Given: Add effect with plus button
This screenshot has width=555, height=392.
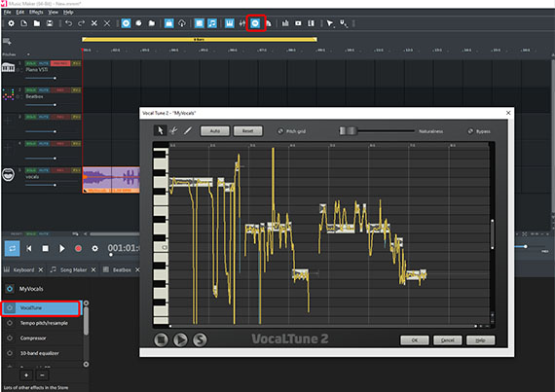Looking at the screenshot, I should click(26, 375).
